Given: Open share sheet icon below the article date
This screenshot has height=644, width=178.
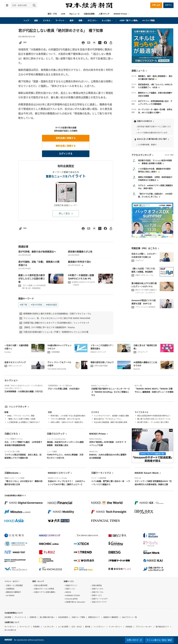Looking at the screenshot, I should pyautogui.click(x=111, y=43).
